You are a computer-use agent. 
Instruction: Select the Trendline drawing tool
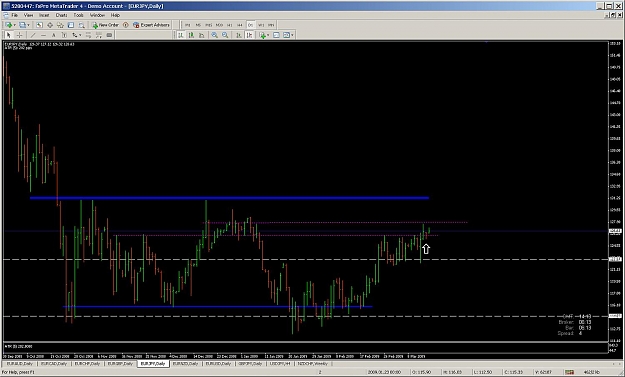33,35
